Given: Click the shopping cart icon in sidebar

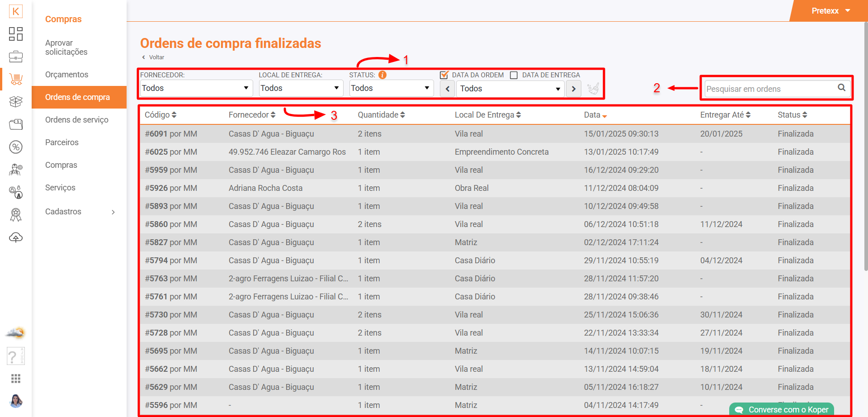Looking at the screenshot, I should pyautogui.click(x=16, y=79).
